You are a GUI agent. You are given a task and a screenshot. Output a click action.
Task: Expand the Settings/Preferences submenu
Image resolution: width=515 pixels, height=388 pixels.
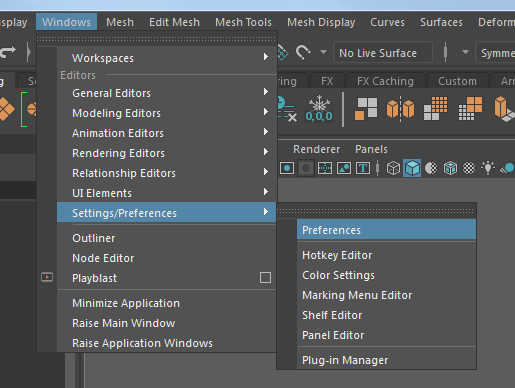167,212
